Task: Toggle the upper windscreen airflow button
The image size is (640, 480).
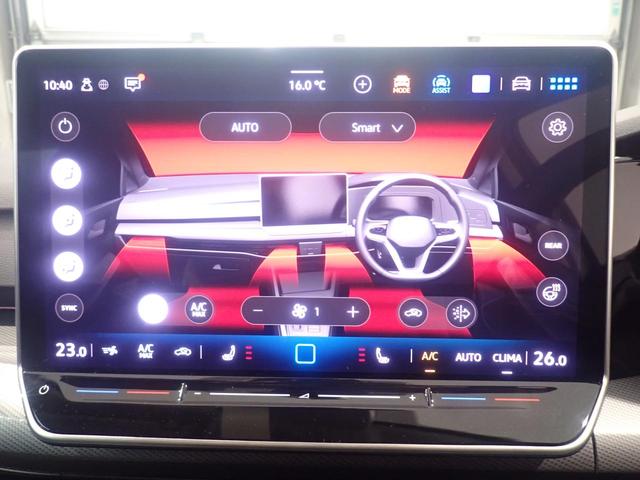Action: click(x=66, y=174)
